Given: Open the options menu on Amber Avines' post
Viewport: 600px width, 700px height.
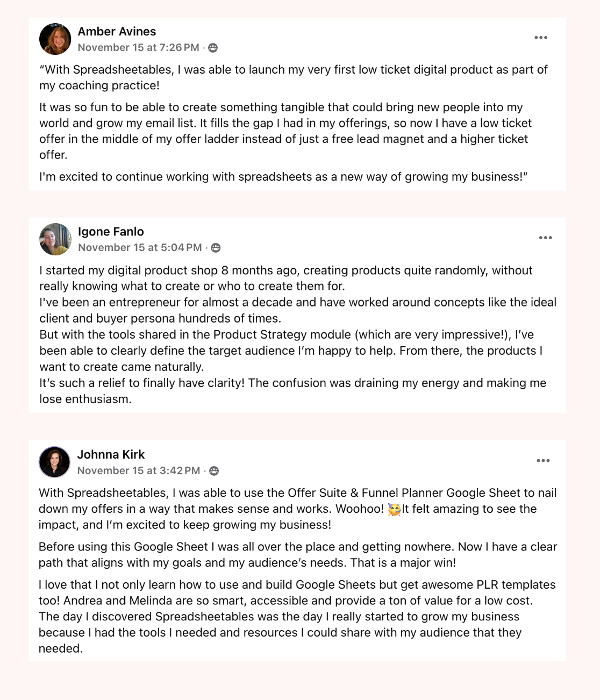Looking at the screenshot, I should (x=541, y=38).
